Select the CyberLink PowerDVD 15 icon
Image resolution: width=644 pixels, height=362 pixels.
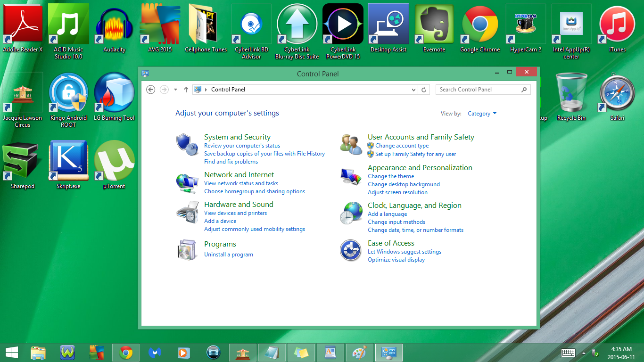click(343, 32)
